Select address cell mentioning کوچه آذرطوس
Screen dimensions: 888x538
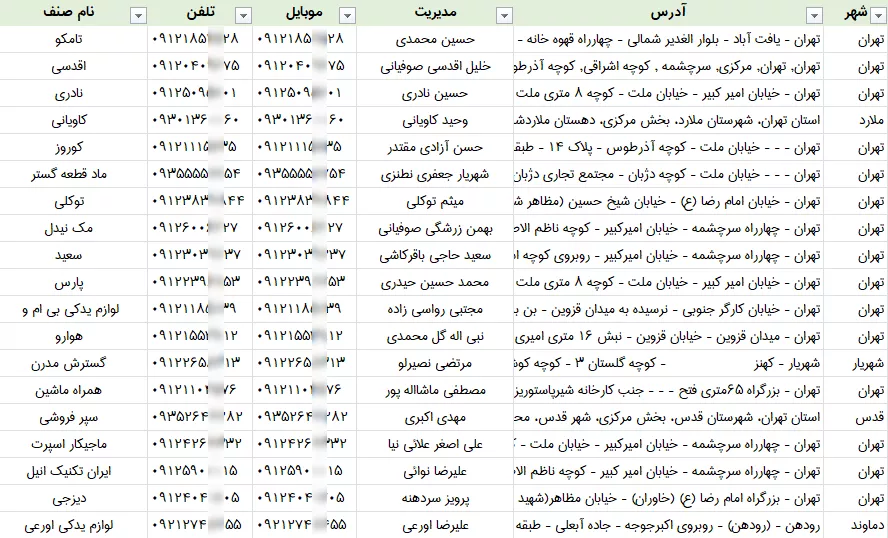point(668,147)
